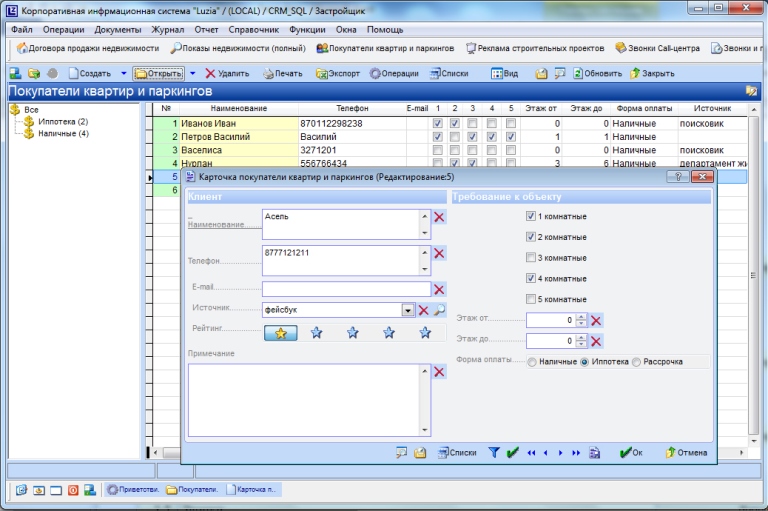Open 'Реклама строительных проектов' shortcut
768x511 pixels.
(535, 48)
